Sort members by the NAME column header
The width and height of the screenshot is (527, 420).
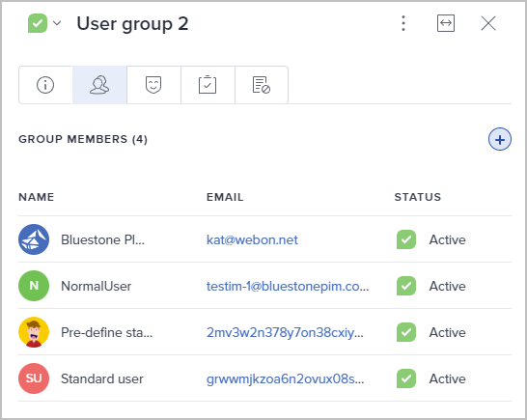point(37,197)
